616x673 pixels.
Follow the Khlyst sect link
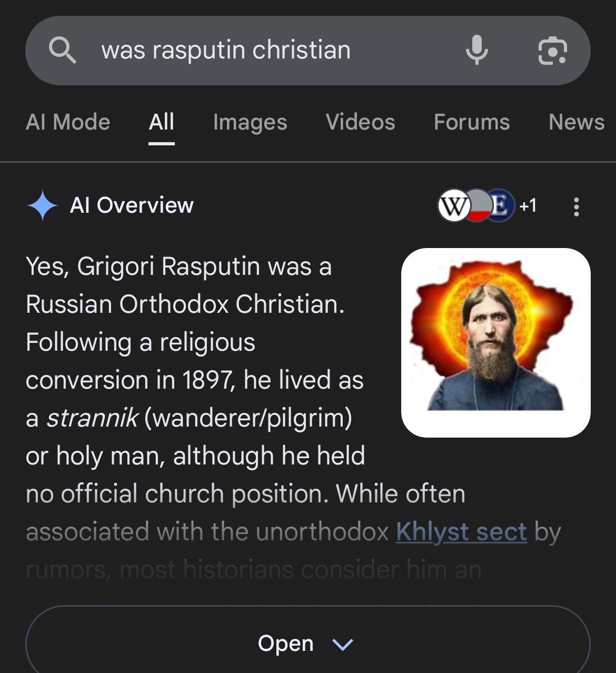pos(461,532)
